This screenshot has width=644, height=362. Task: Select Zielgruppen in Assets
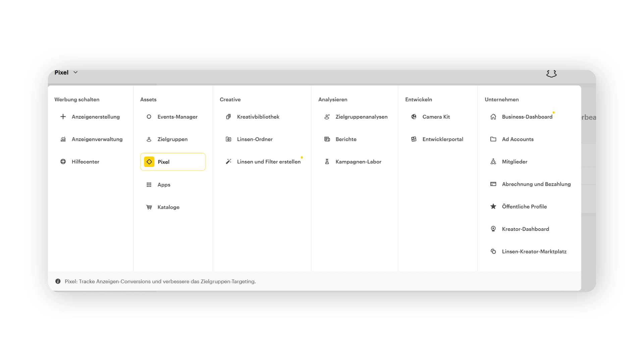pyautogui.click(x=172, y=139)
